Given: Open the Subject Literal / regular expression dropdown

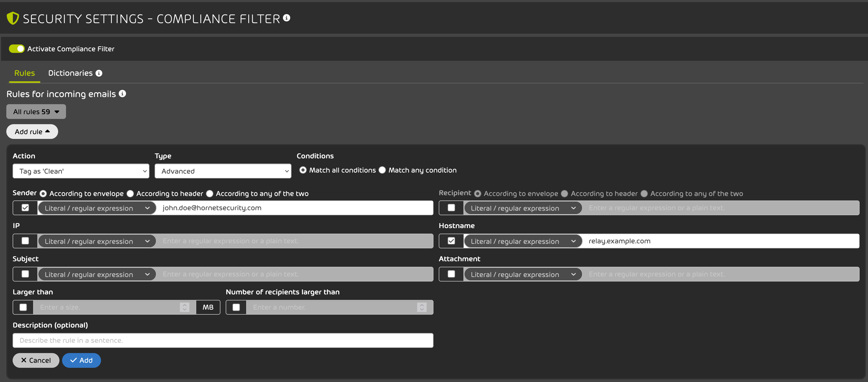Looking at the screenshot, I should click(97, 274).
